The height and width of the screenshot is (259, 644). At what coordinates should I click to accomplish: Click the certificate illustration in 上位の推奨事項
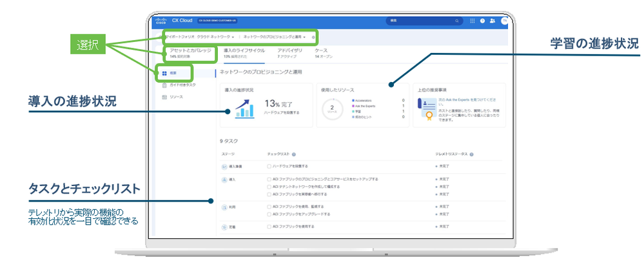coord(427,109)
